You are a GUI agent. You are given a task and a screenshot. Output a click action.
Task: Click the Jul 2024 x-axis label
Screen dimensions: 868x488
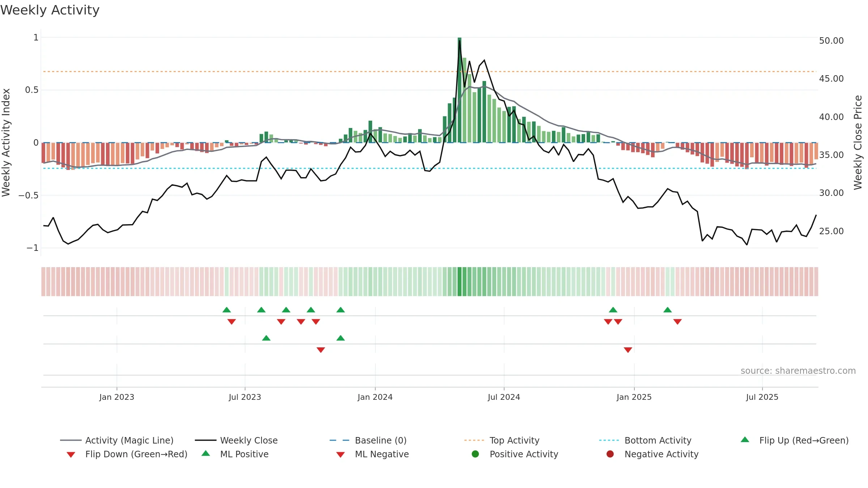[x=504, y=397]
